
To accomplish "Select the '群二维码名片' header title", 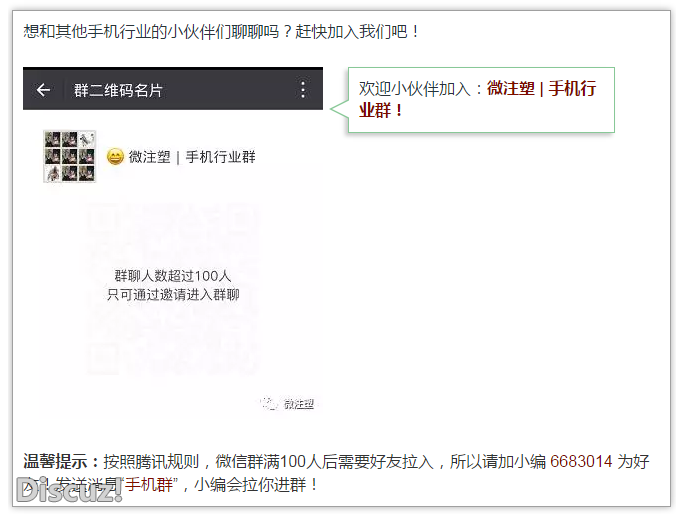I will 118,90.
